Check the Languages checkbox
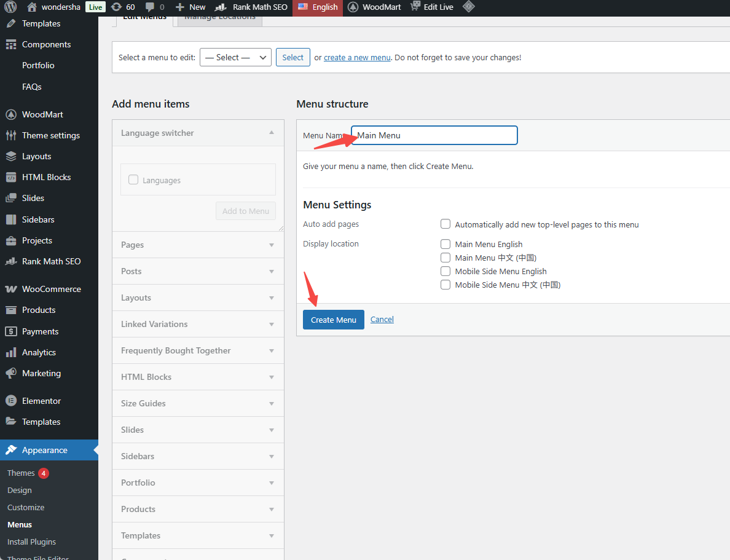The width and height of the screenshot is (730, 560). tap(133, 179)
